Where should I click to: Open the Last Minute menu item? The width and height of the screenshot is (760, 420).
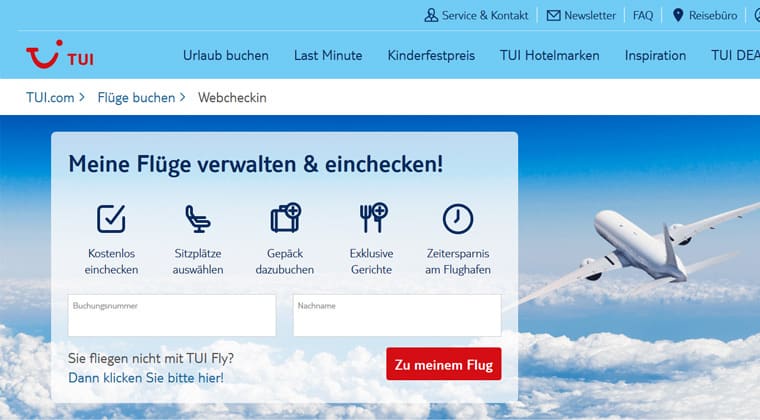point(328,56)
